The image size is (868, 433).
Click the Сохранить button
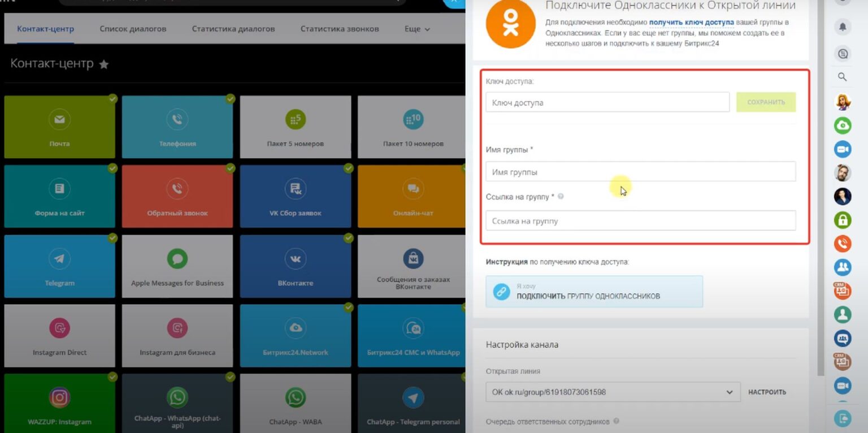(766, 102)
